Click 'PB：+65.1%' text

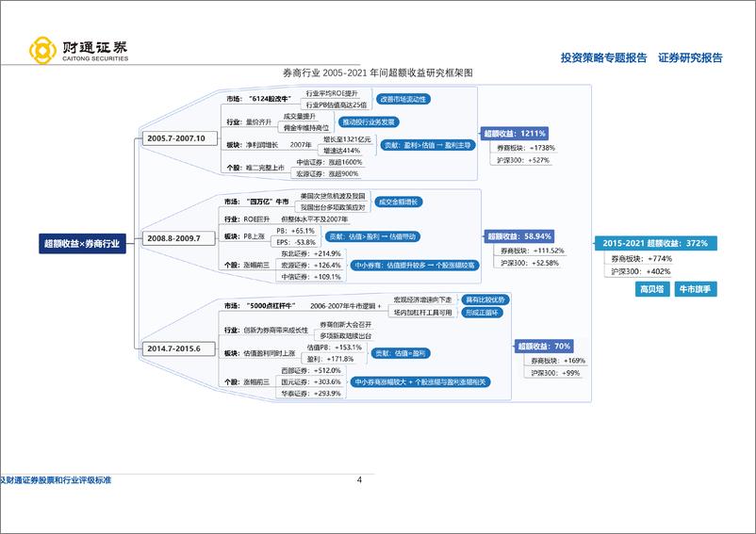point(296,231)
